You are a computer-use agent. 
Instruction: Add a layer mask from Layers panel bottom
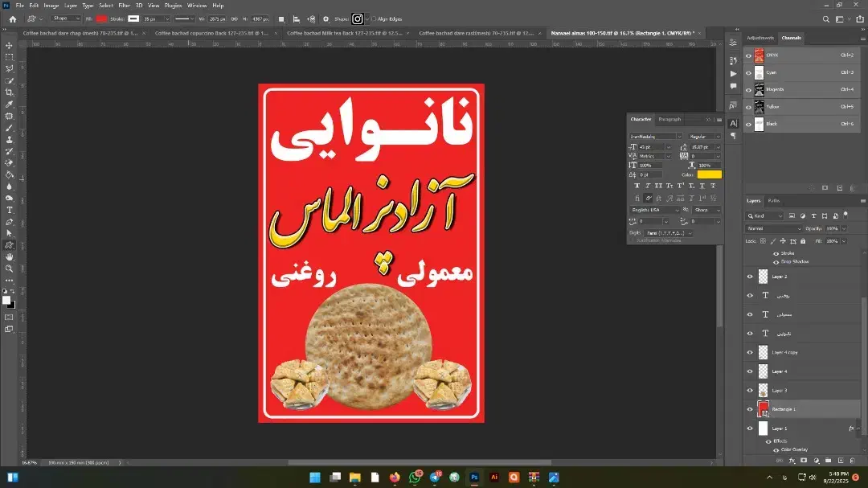[804, 461]
